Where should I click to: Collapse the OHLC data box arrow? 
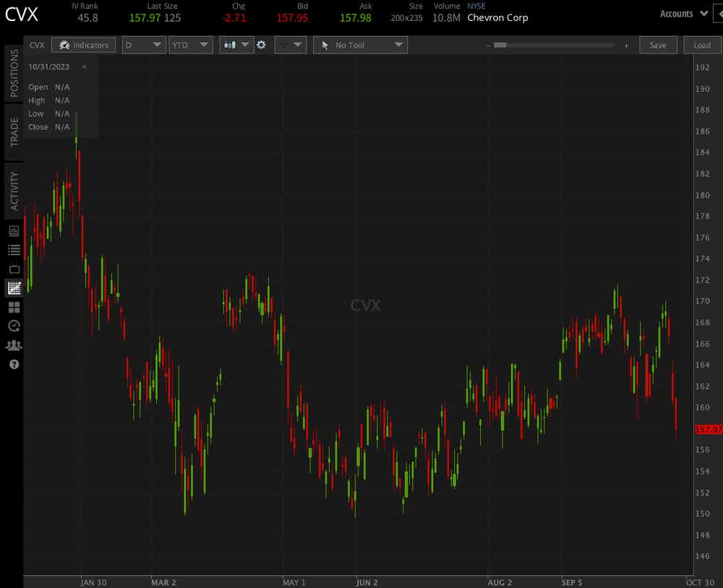(x=84, y=67)
